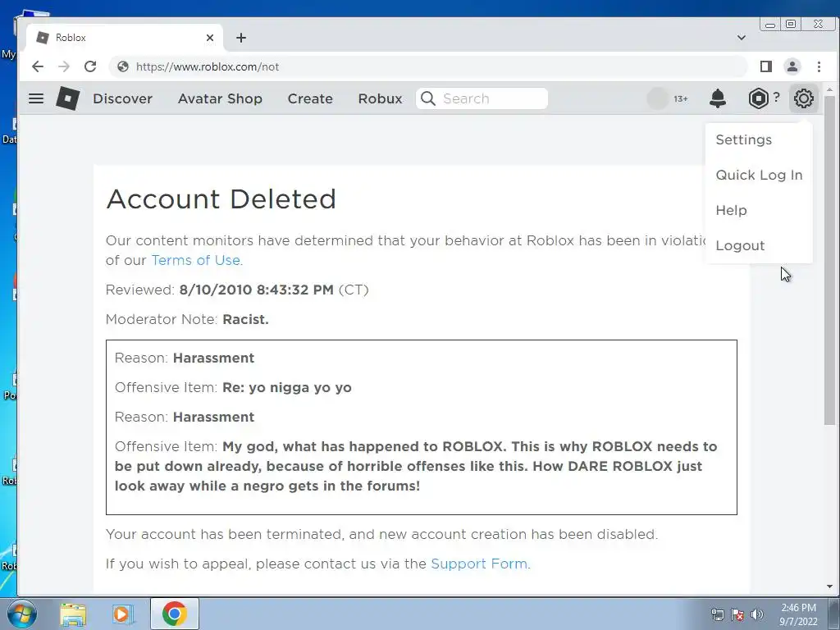The height and width of the screenshot is (630, 840).
Task: Open a new browser tab
Action: 241,38
